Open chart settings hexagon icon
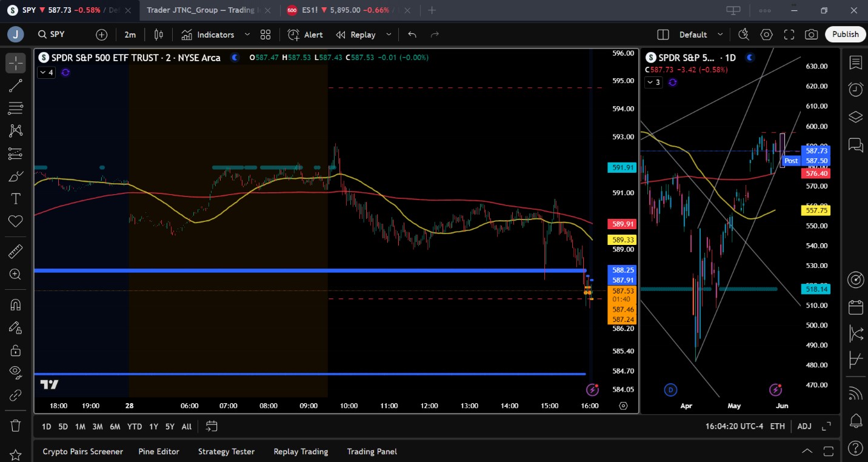 tap(767, 35)
